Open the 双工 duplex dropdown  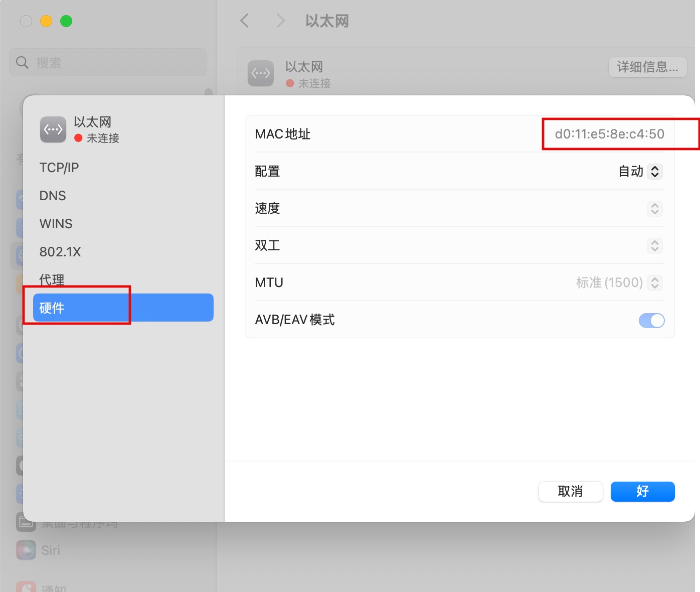tap(654, 246)
